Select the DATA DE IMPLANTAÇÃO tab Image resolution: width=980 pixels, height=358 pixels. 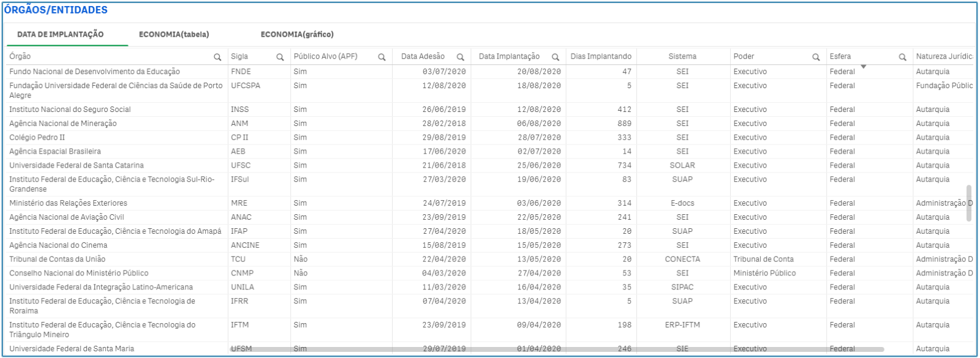(60, 34)
